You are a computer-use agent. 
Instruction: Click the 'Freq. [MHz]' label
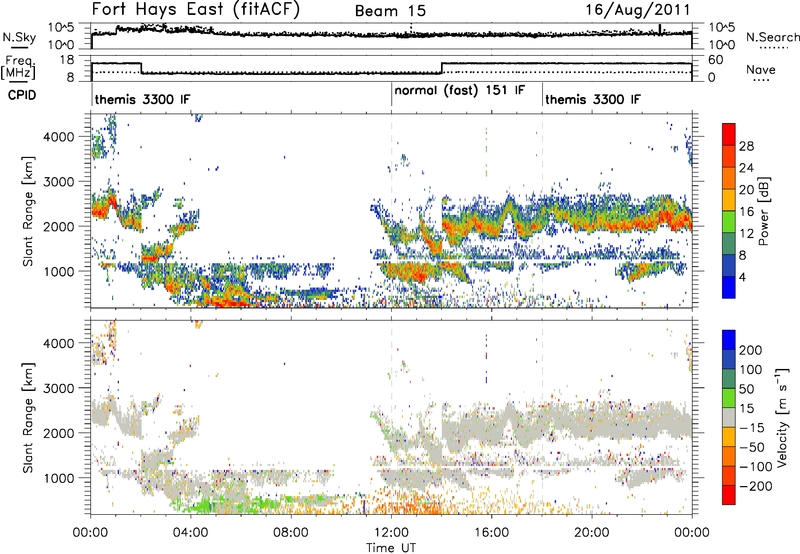coord(18,68)
